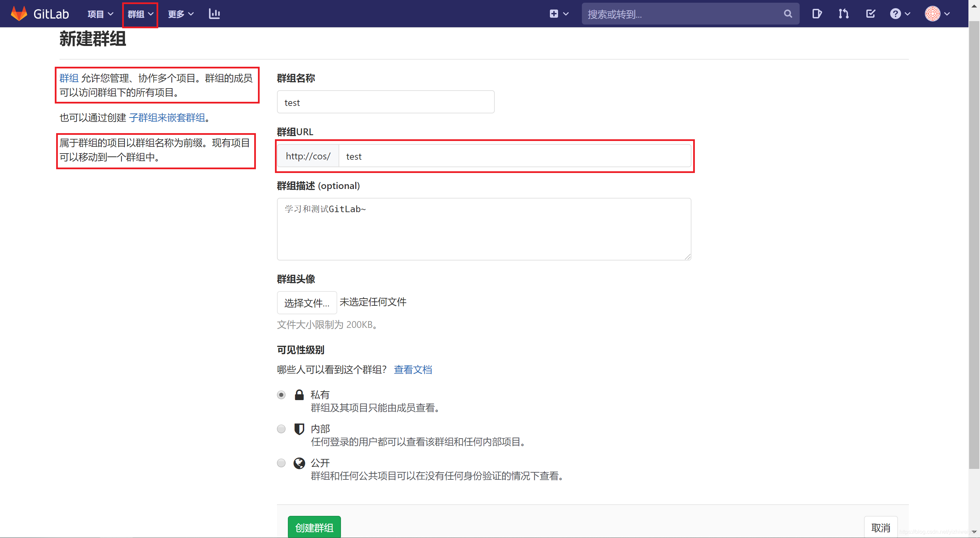Open the activity chart icon in navbar

point(214,14)
